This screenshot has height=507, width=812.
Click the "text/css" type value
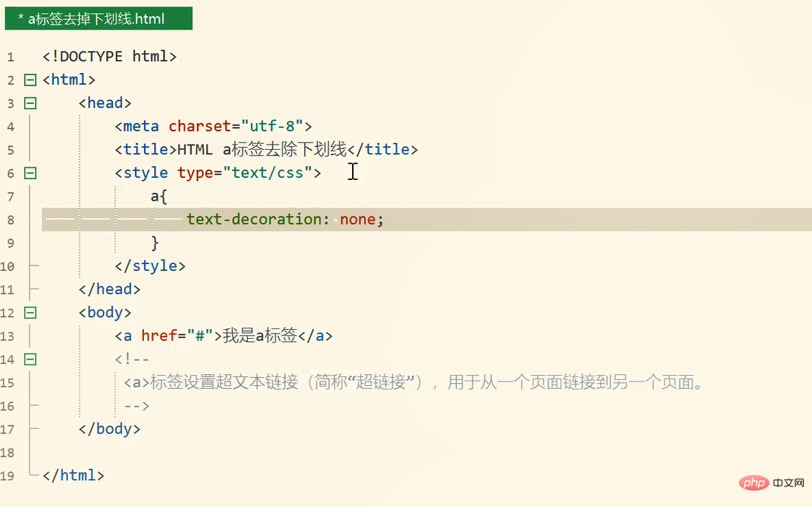tap(268, 173)
